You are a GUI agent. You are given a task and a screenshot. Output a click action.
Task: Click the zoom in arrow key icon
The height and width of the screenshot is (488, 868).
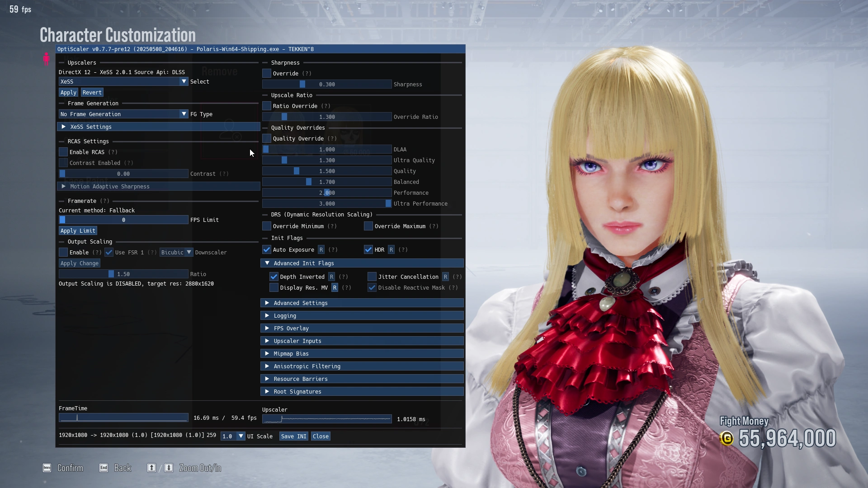tap(169, 468)
